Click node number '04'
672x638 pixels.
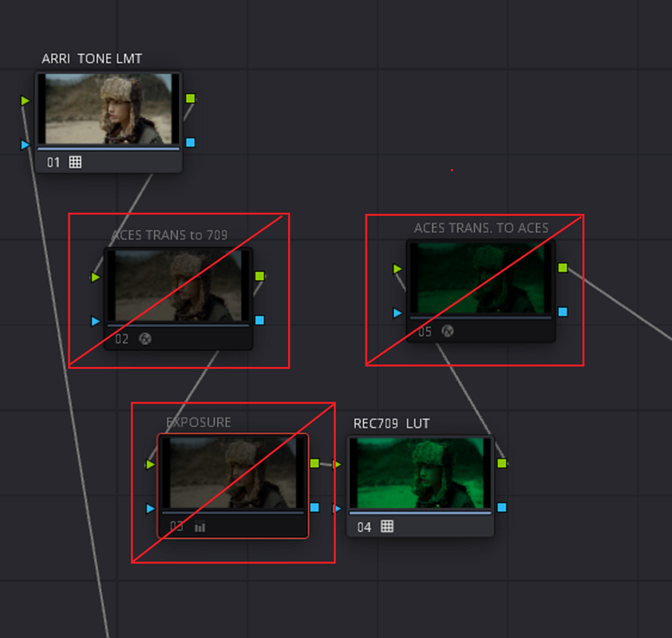point(364,527)
